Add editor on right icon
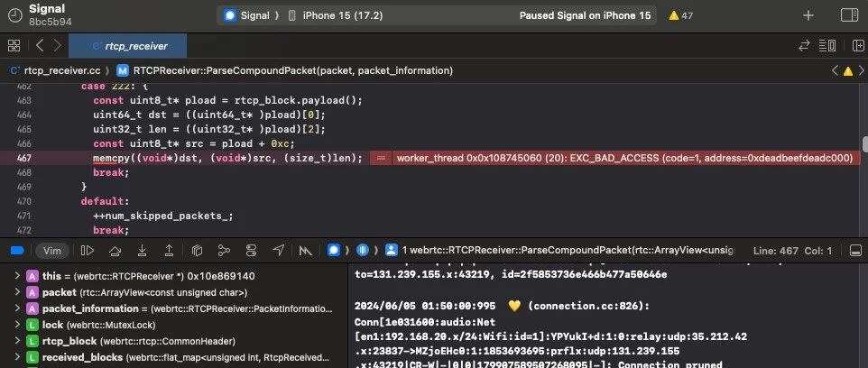This screenshot has height=368, width=868. pyautogui.click(x=857, y=46)
